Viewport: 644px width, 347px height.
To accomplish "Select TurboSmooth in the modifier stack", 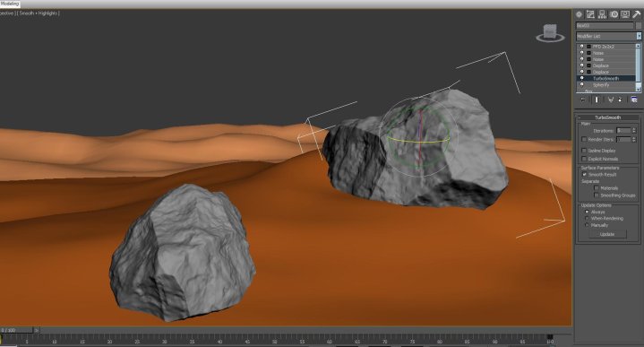I will tap(606, 78).
